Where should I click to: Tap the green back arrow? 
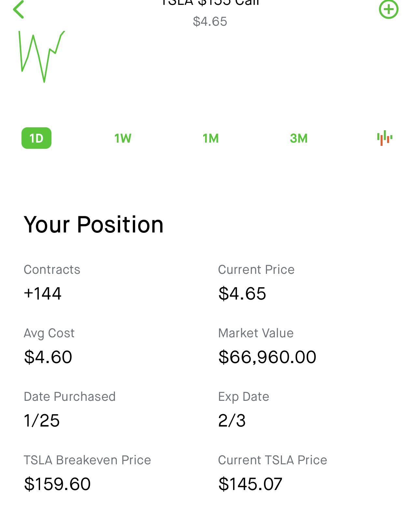pos(19,9)
